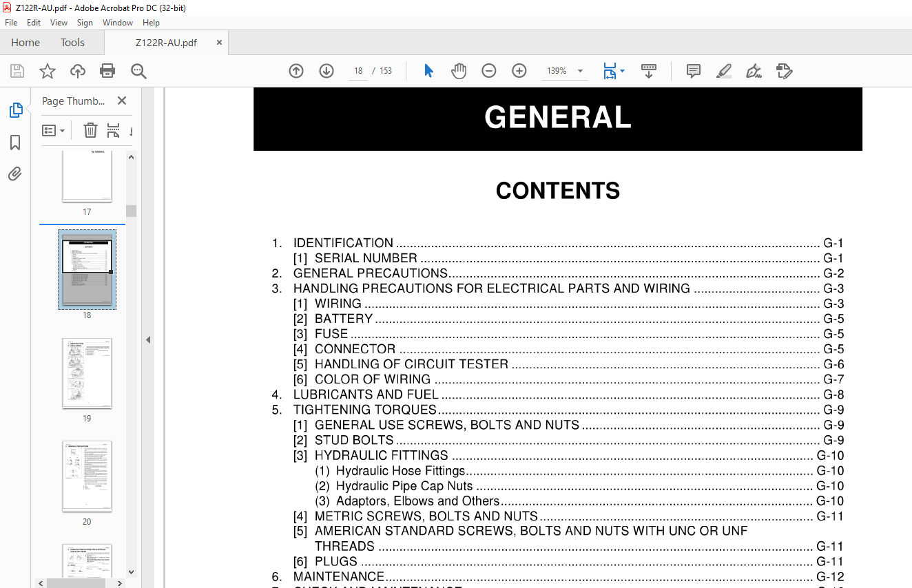This screenshot has width=912, height=588.
Task: Switch to the Tools tab
Action: (72, 43)
